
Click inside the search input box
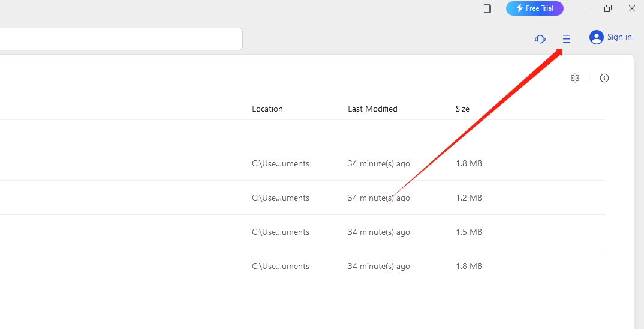(x=120, y=39)
